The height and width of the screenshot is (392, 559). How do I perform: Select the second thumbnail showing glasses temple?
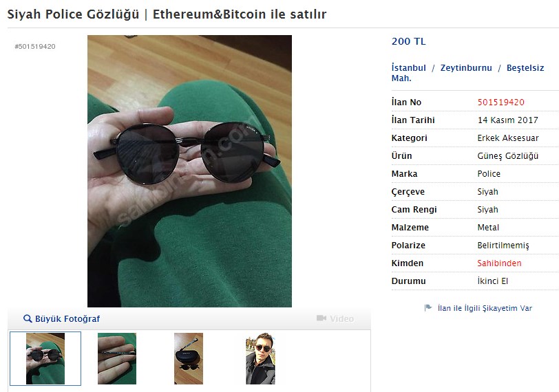point(117,358)
